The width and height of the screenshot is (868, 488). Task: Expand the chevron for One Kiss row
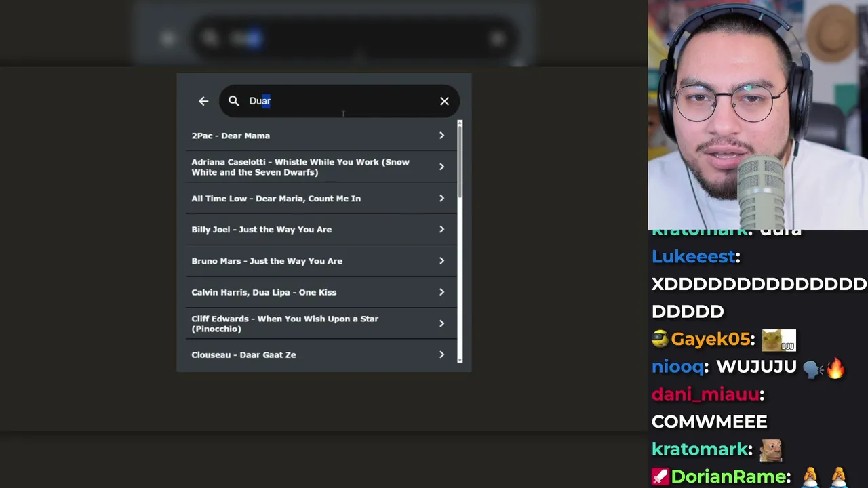441,292
